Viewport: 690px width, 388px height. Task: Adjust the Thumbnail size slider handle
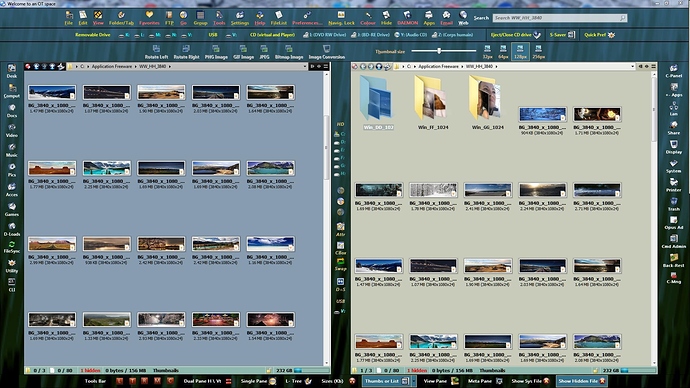439,51
